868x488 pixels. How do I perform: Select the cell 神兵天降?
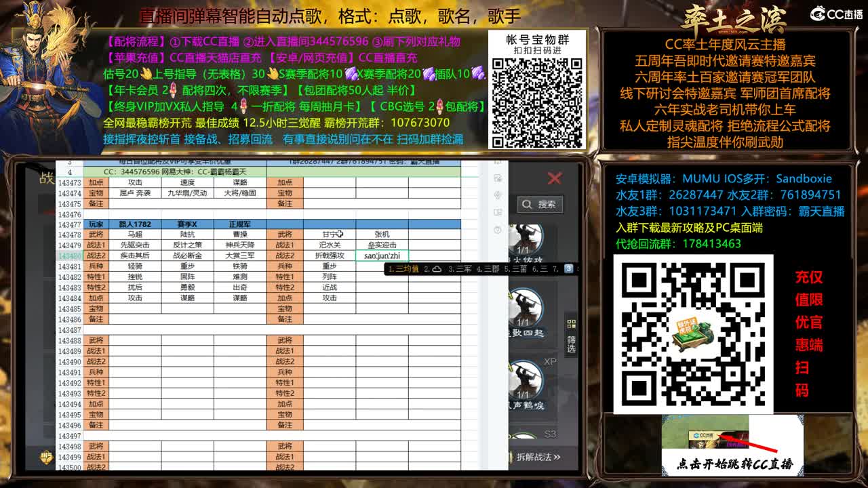tap(240, 245)
